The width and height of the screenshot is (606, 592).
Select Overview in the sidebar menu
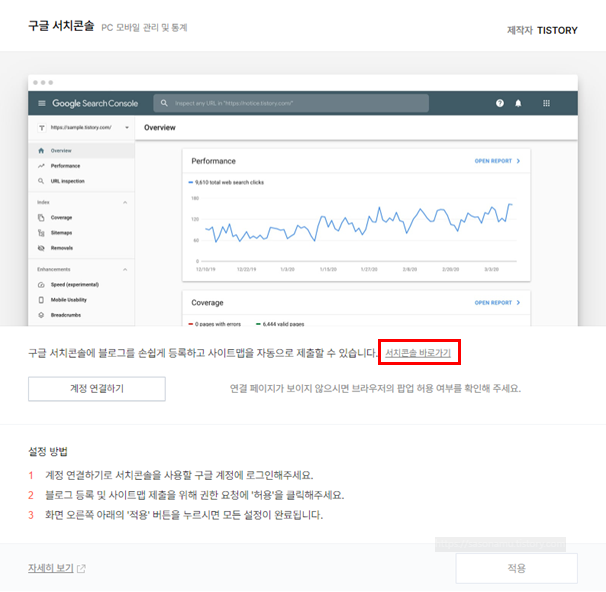click(82, 151)
